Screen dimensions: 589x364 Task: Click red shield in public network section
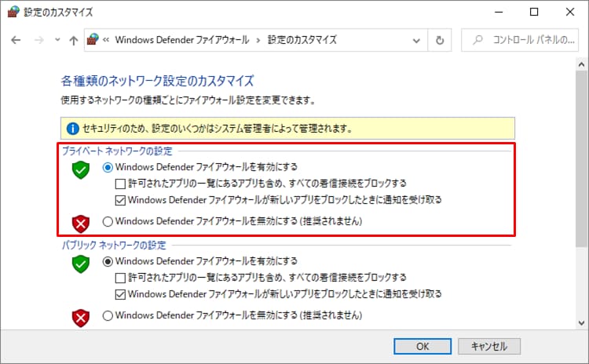pyautogui.click(x=80, y=318)
